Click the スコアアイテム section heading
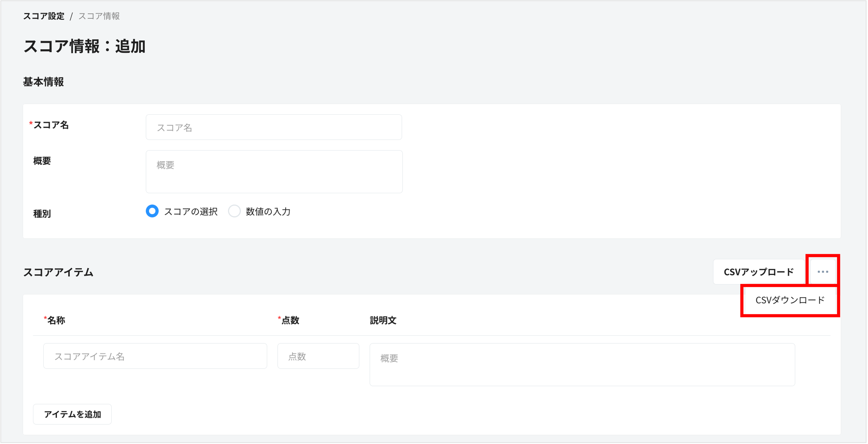The image size is (868, 444). [x=58, y=272]
